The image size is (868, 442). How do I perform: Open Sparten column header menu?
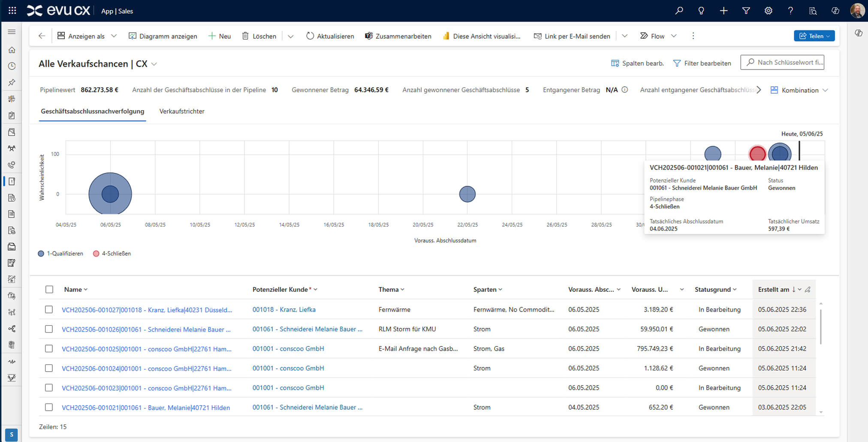[488, 290]
